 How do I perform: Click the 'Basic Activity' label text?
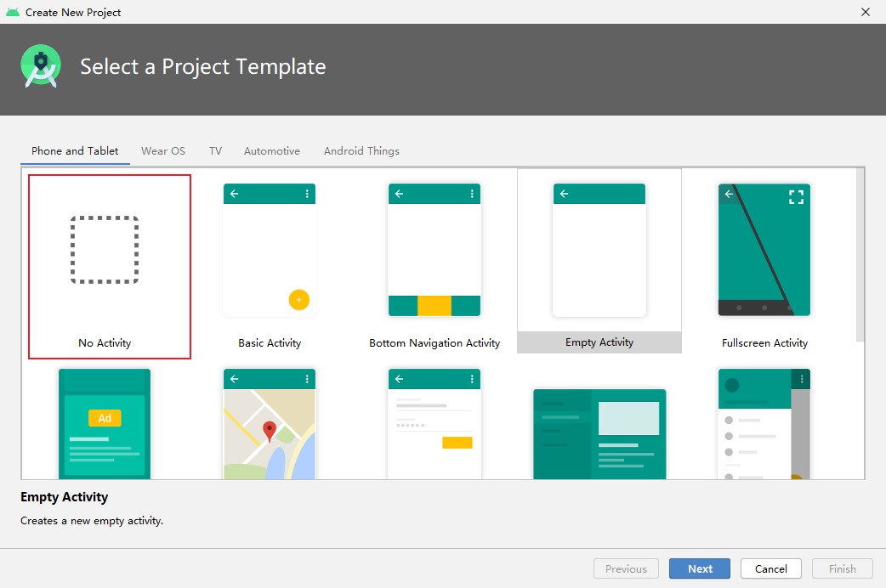[x=270, y=343]
